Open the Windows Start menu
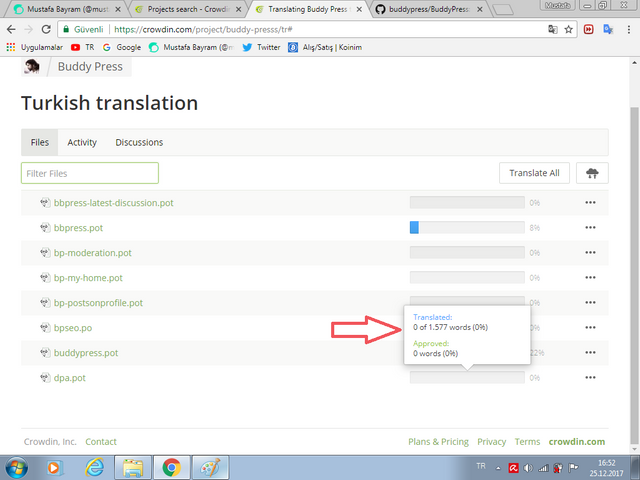The width and height of the screenshot is (640, 480). [16, 468]
